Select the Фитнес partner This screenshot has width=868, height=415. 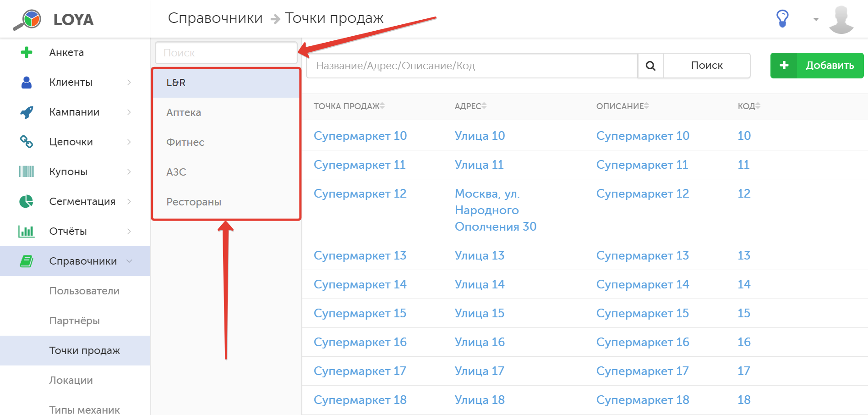tap(226, 142)
